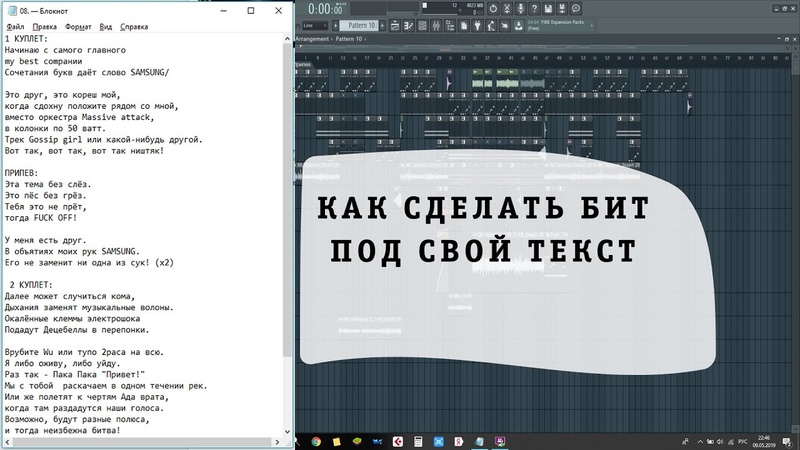Open the Файл menu in Notepad
The image size is (800, 450).
[16, 27]
